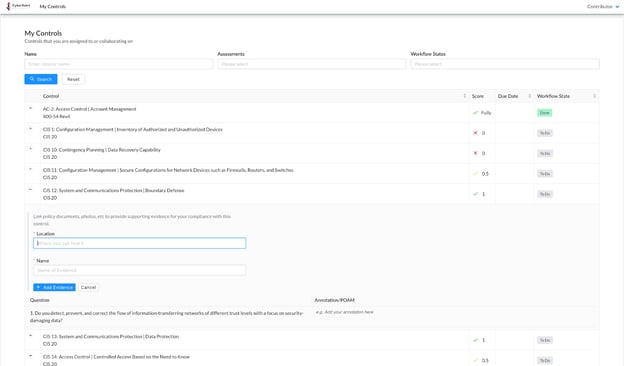Image resolution: width=624 pixels, height=366 pixels.
Task: Click question 1 text about information flow
Action: click(167, 317)
